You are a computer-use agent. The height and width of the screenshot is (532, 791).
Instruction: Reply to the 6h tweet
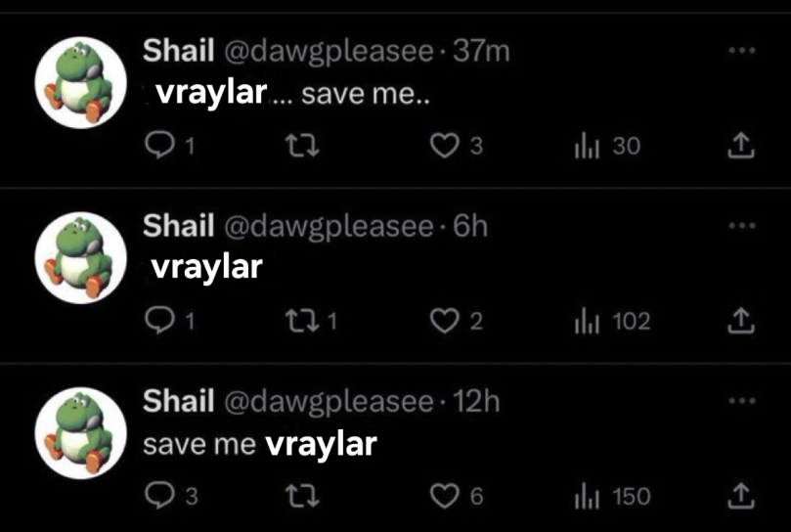159,321
